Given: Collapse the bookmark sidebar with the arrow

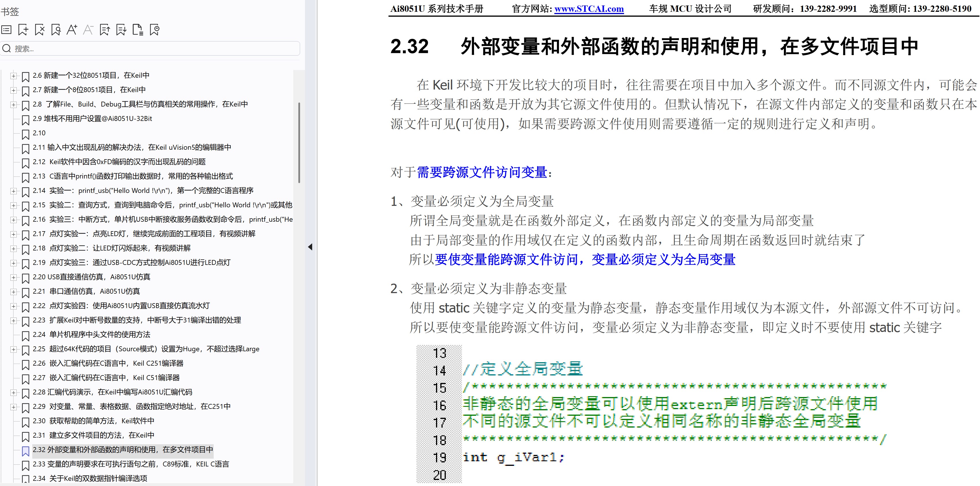Looking at the screenshot, I should [x=310, y=247].
